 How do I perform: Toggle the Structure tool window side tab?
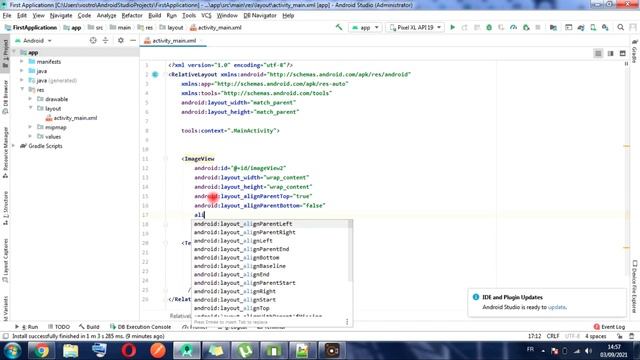[x=5, y=208]
